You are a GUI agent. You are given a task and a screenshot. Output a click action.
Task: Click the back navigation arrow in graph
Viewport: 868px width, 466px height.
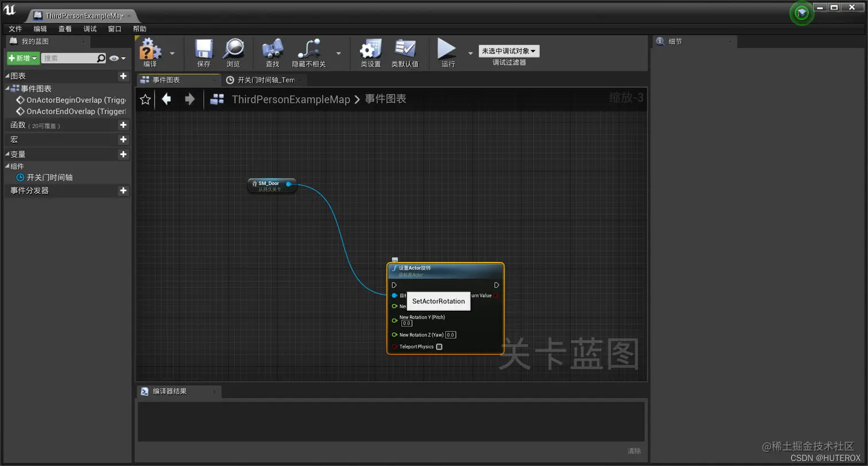[166, 99]
